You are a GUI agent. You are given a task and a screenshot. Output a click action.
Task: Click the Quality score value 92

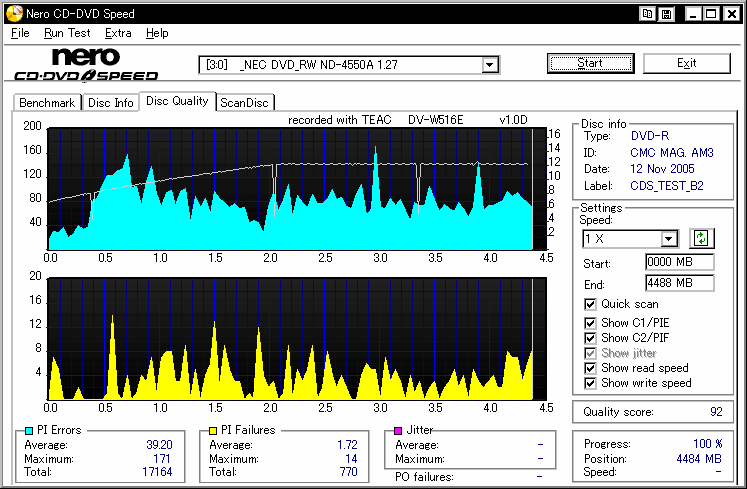(x=716, y=412)
